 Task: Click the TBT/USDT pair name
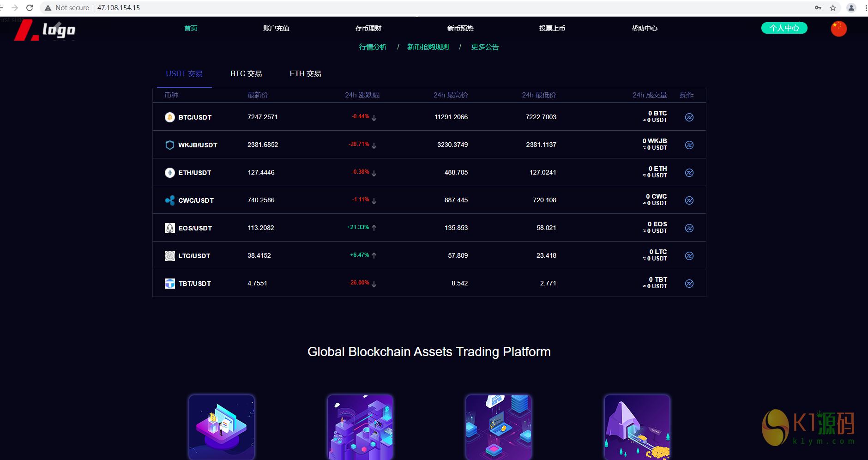195,284
